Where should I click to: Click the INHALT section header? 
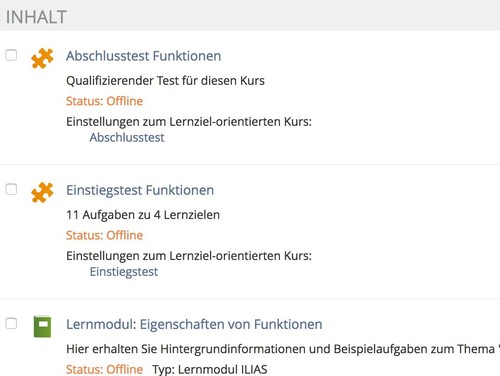[x=36, y=17]
